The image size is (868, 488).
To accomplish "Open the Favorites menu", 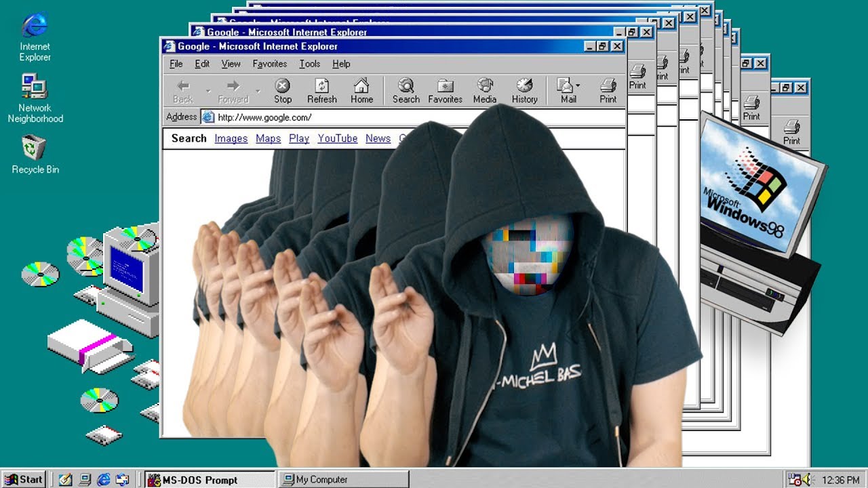I will point(269,64).
